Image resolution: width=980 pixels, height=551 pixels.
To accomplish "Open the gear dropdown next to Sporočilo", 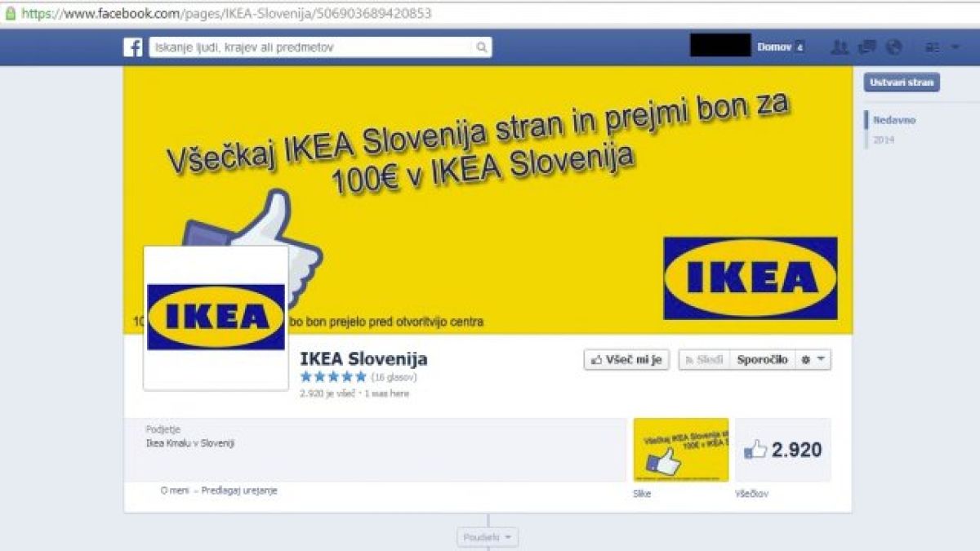I will (813, 360).
